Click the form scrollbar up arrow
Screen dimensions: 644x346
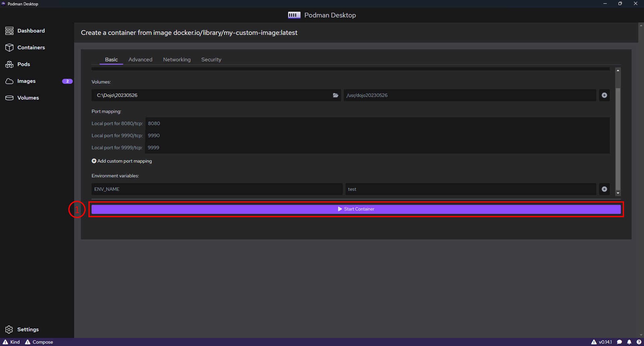[618, 70]
